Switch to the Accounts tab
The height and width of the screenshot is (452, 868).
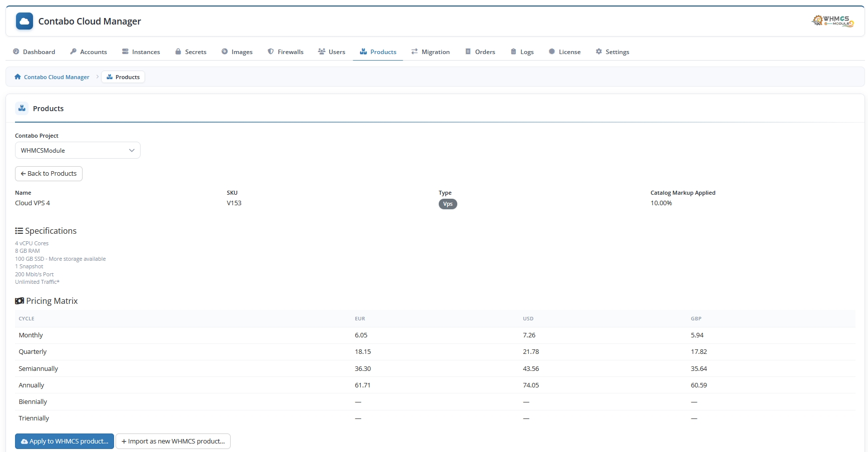89,52
